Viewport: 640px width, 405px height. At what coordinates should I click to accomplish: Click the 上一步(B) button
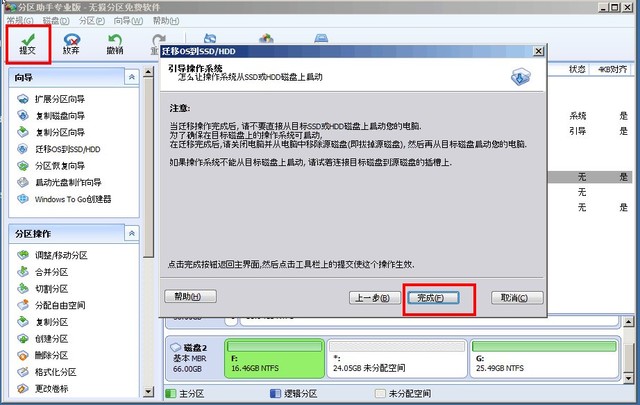pos(375,298)
